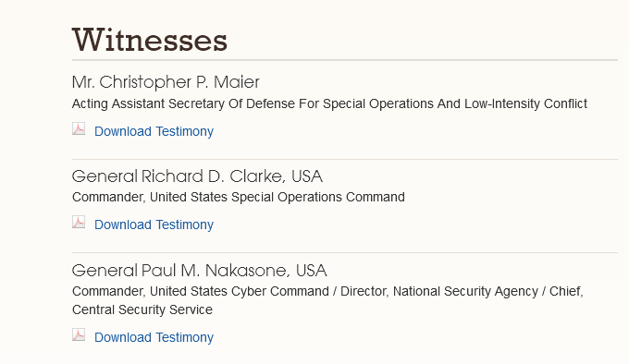Screen dimensions: 629x364
Task: Download Christopher P. Maier's testimony
Action: click(x=154, y=131)
